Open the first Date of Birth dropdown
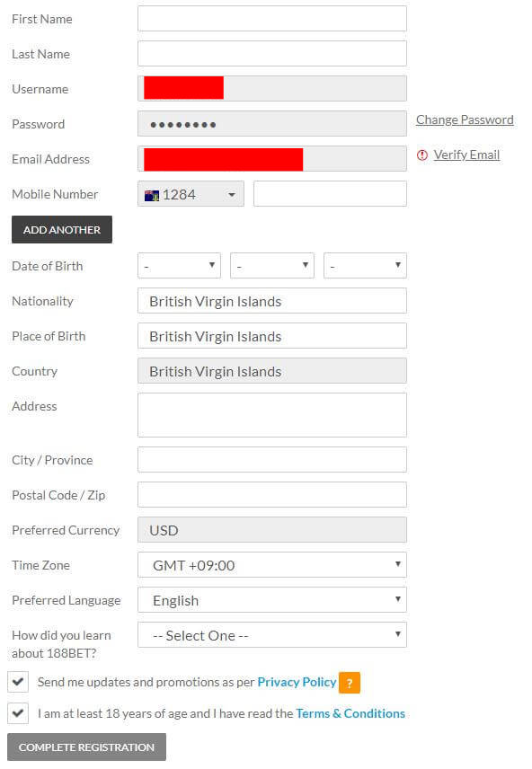Viewport: 532px width, 769px height. click(179, 265)
